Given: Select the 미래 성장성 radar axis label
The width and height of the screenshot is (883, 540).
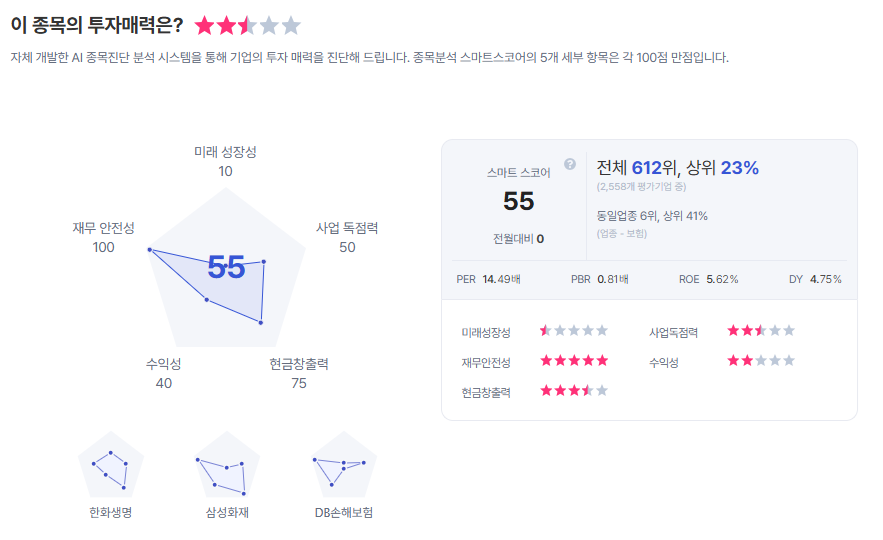Looking at the screenshot, I should click(x=225, y=152).
